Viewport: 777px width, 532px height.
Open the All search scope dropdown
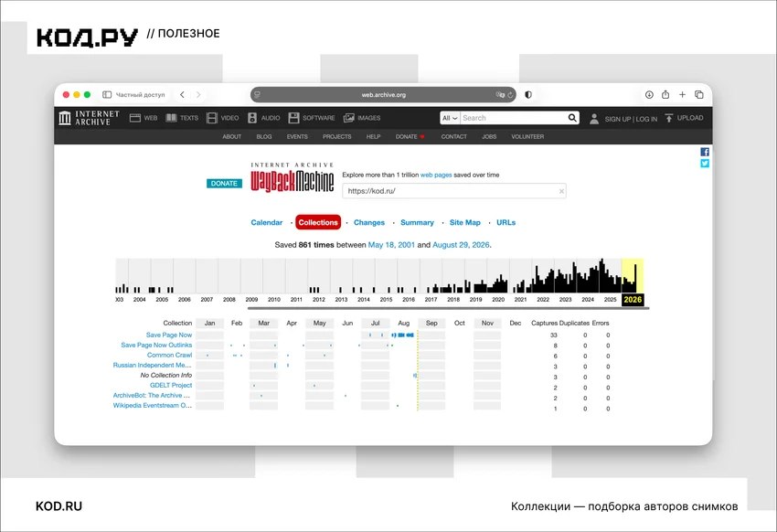[450, 118]
